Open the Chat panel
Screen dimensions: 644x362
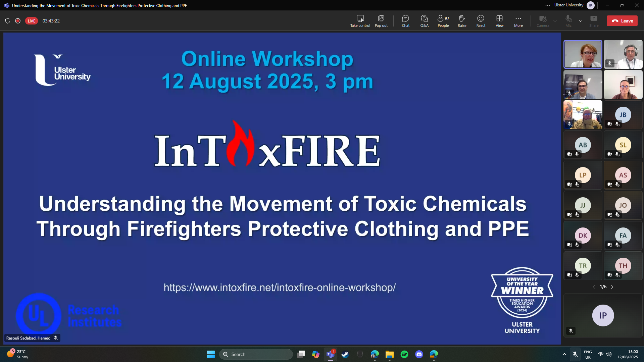click(405, 20)
